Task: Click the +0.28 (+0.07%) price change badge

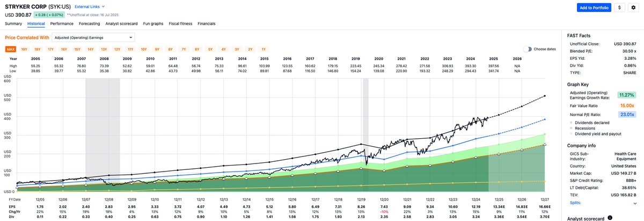Action: (49, 15)
